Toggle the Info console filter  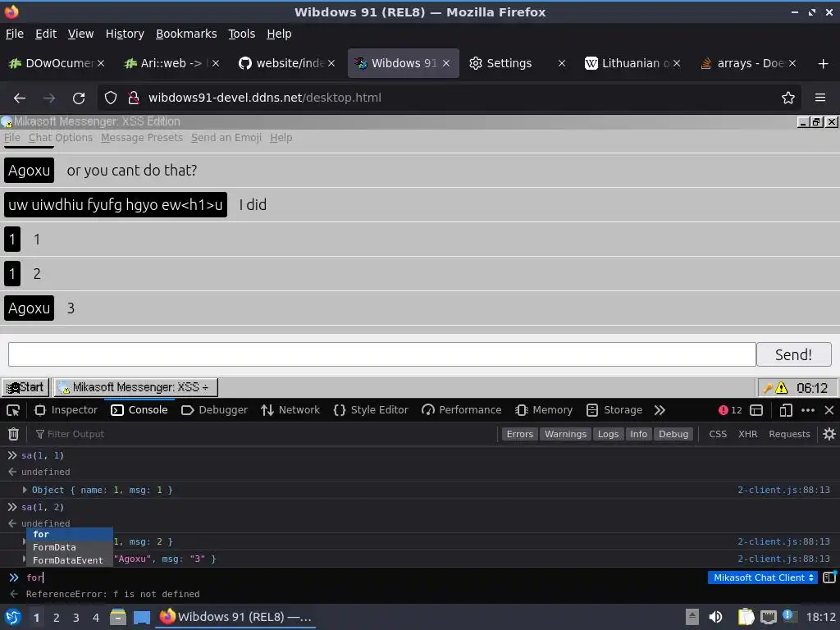[638, 434]
